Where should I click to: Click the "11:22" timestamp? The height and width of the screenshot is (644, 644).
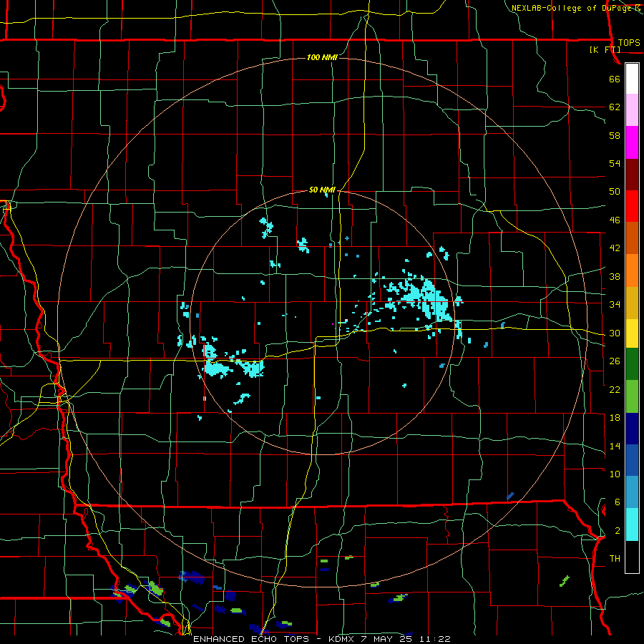[435, 639]
